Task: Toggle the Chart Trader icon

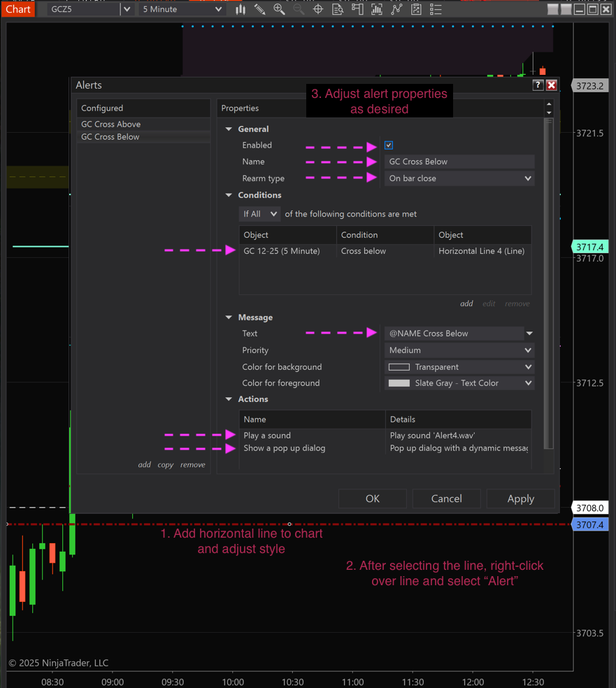Action: click(357, 9)
